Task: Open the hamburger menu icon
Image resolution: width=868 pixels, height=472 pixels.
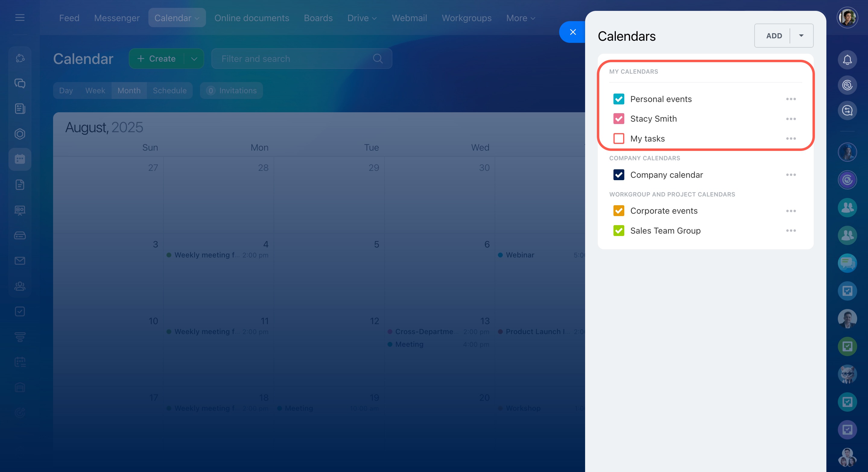Action: (x=20, y=18)
